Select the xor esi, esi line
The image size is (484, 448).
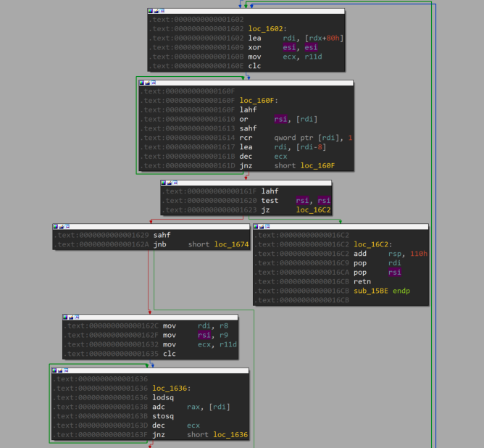pyautogui.click(x=283, y=47)
